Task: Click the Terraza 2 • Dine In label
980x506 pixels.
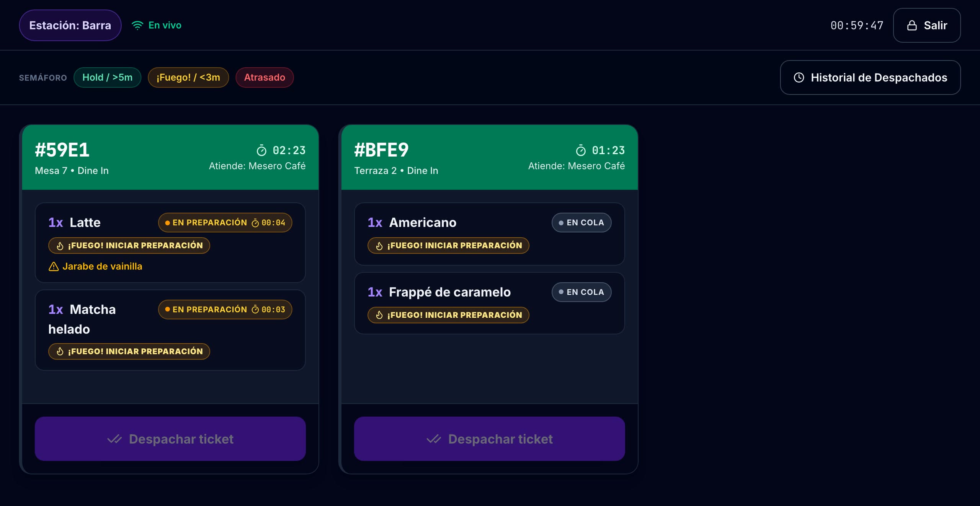Action: click(396, 171)
